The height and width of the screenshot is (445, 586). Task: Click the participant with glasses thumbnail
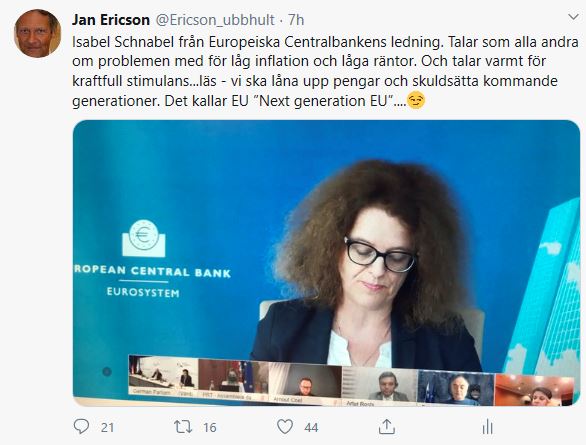click(x=305, y=381)
